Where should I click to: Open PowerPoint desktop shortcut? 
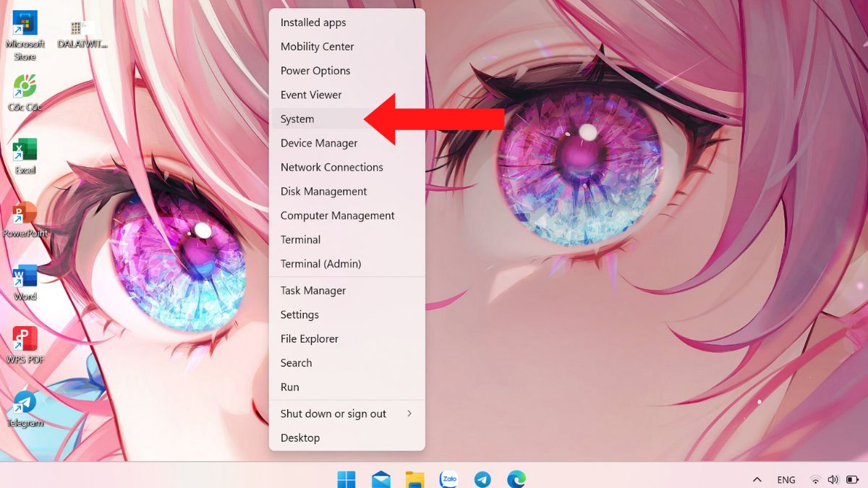[25, 219]
